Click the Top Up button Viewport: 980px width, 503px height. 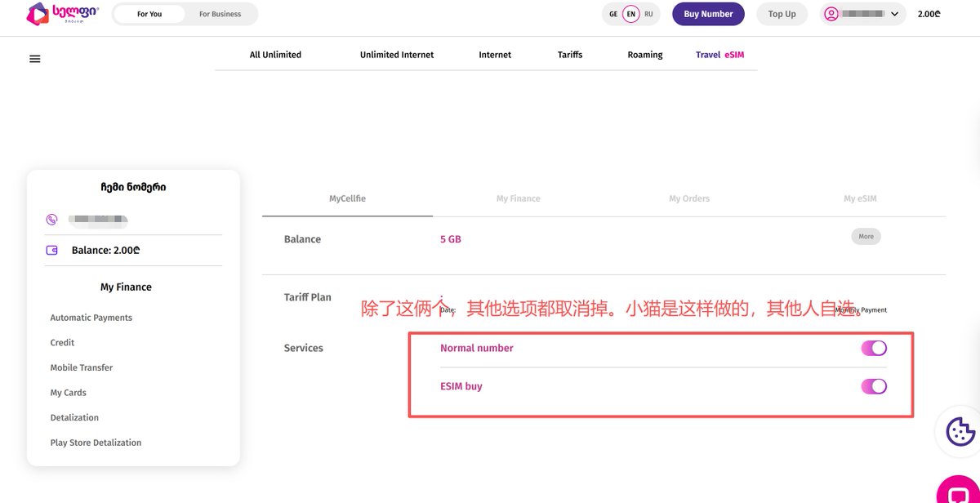coord(782,14)
